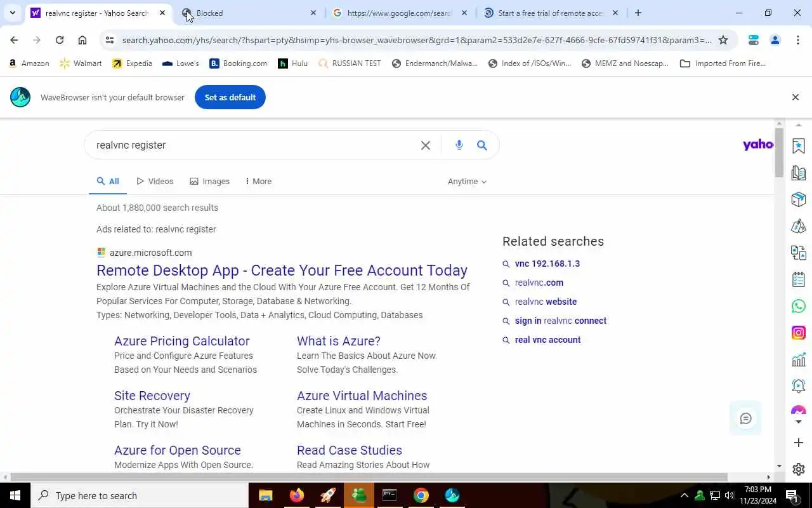Open the profile avatar icon

[x=775, y=40]
